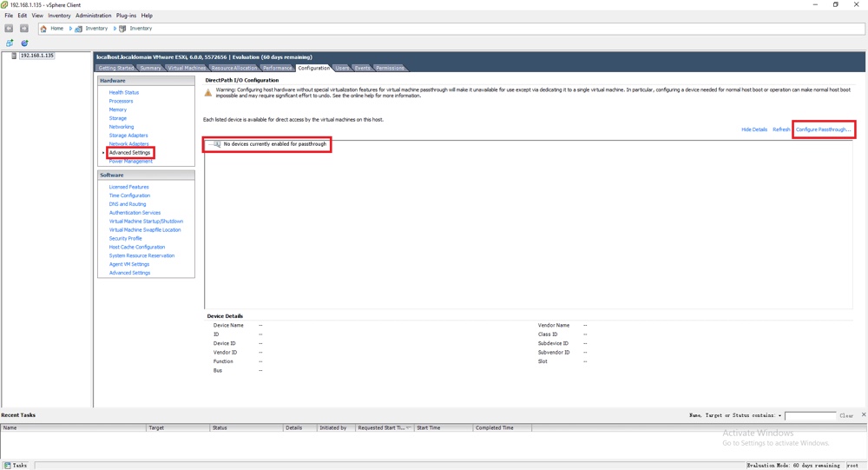
Task: Switch to the Virtual Machines tab
Action: (187, 68)
